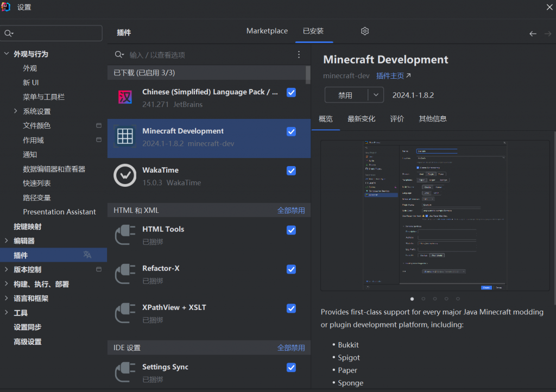Click the Refactor-X plug icon
The height and width of the screenshot is (392, 556).
pyautogui.click(x=125, y=274)
